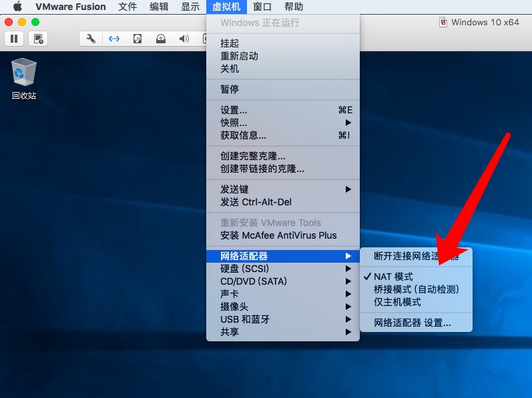532x398 pixels.
Task: Choose 安装 McAfee AntiVirus Plus
Action: click(x=283, y=235)
